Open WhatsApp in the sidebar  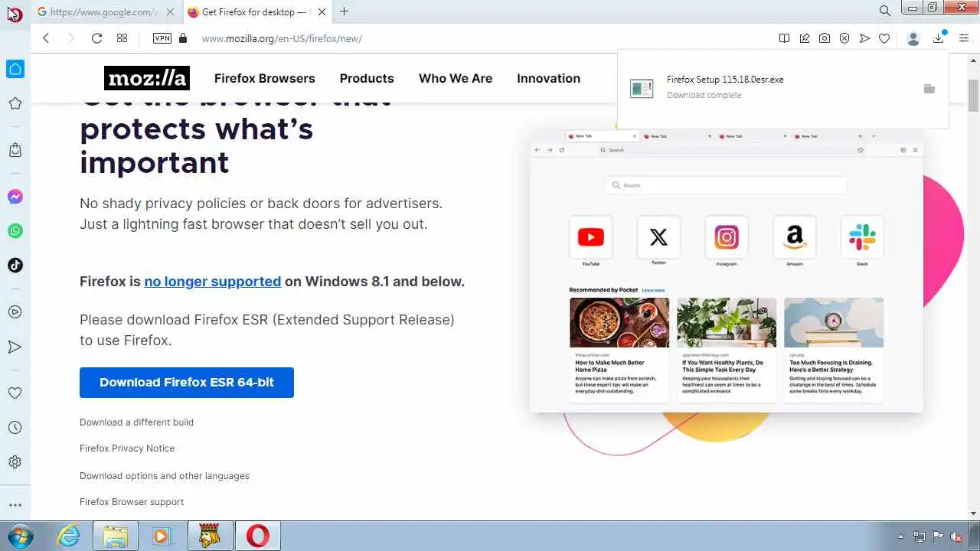15,231
